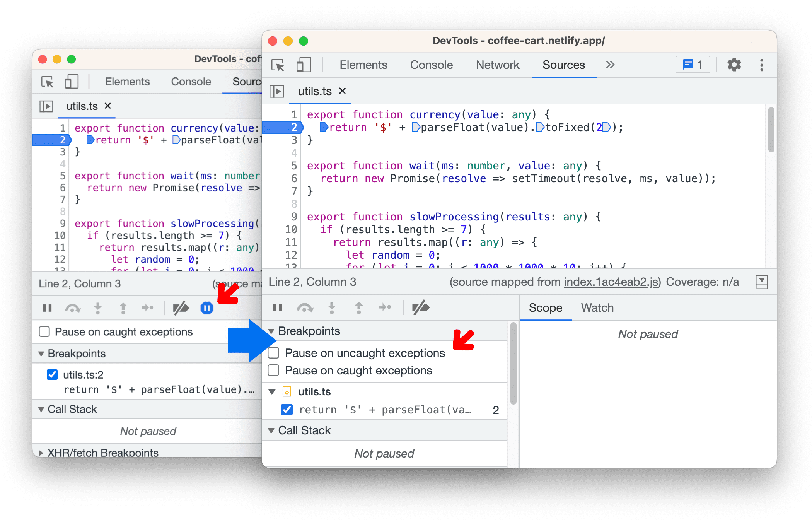The height and width of the screenshot is (526, 812).
Task: Click the step out of current function icon
Action: click(360, 307)
